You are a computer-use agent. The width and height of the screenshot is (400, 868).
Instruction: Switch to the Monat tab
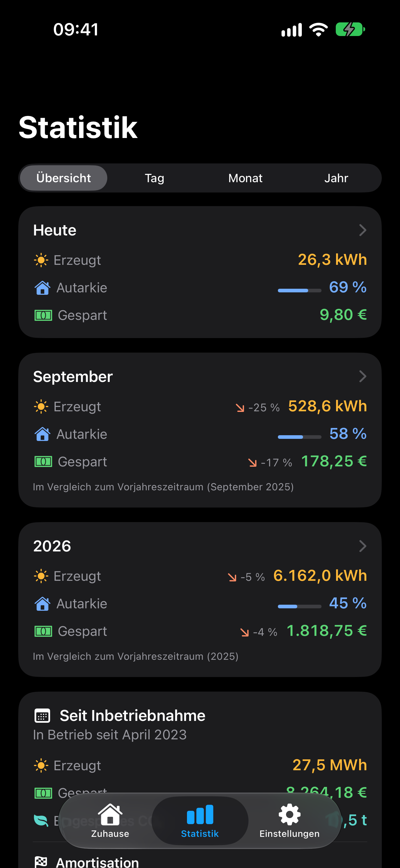point(245,178)
